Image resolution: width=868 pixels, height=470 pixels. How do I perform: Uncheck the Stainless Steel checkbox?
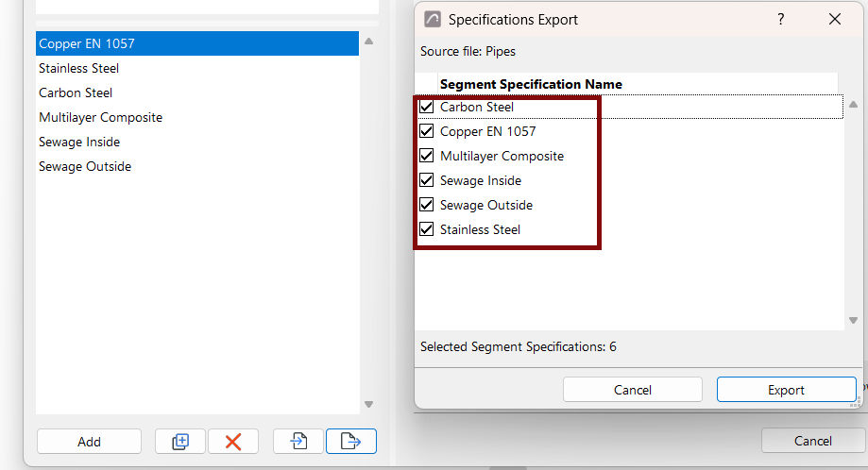pyautogui.click(x=426, y=229)
